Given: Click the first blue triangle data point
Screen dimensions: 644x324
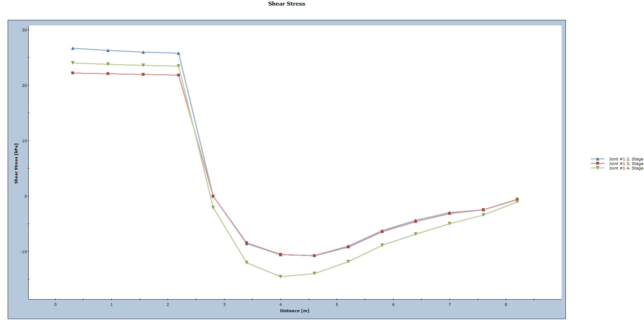Looking at the screenshot, I should pyautogui.click(x=73, y=48).
